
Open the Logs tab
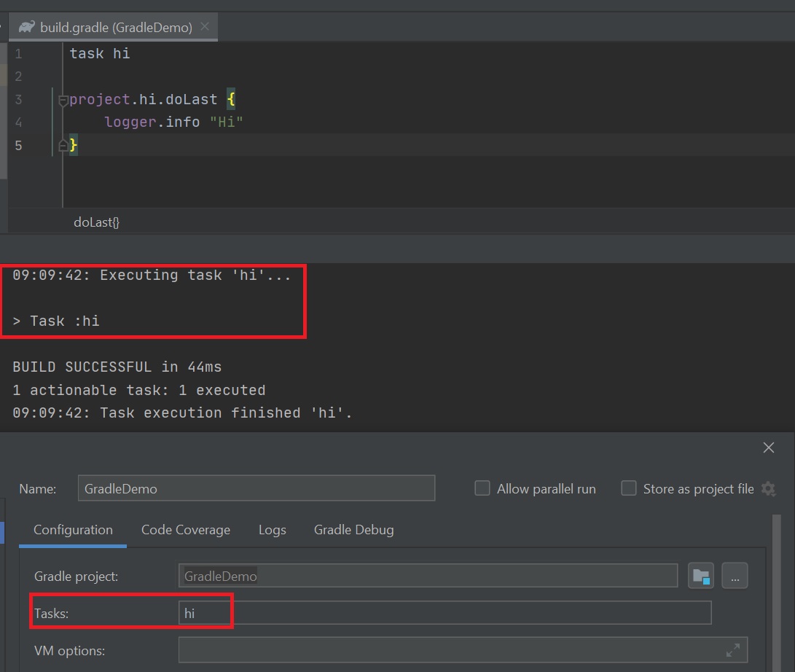point(272,530)
